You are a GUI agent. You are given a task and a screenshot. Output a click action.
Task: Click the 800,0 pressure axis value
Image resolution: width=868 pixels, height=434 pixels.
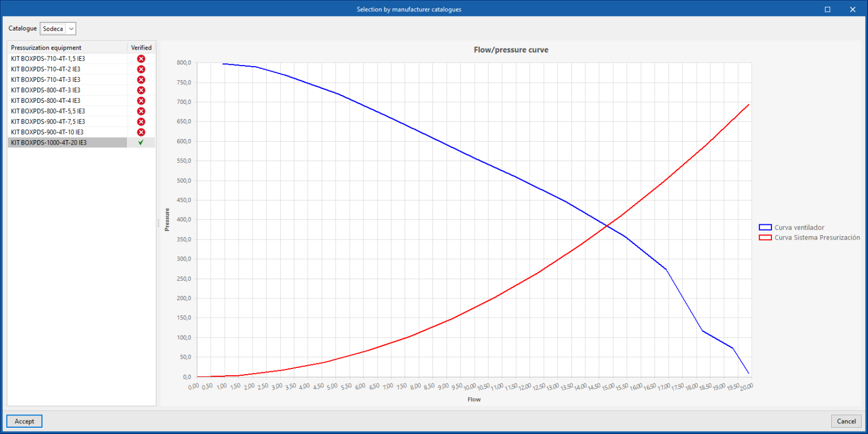pyautogui.click(x=184, y=63)
